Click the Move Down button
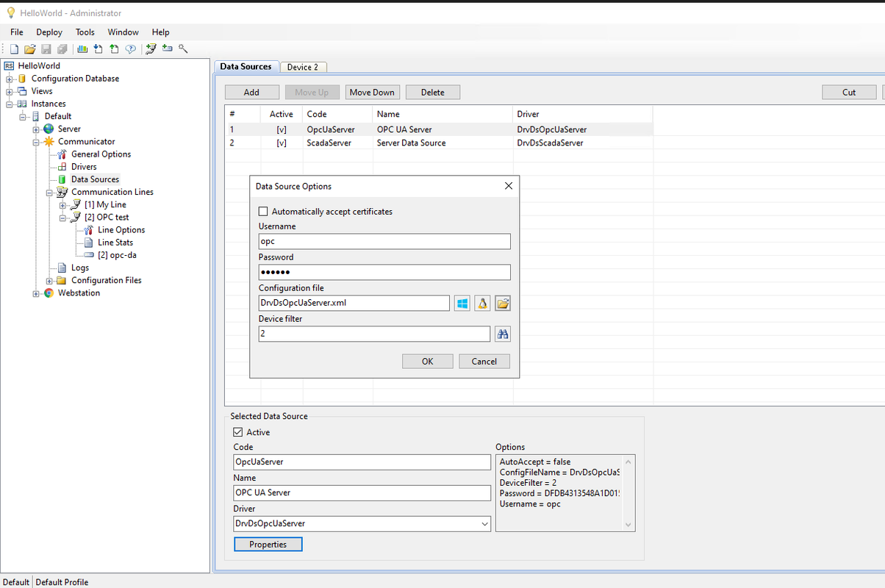 (372, 92)
